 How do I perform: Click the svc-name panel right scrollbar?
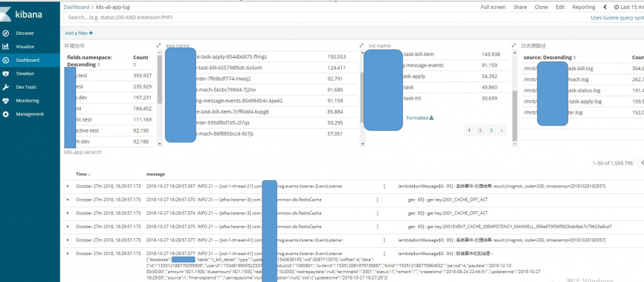[x=515, y=116]
